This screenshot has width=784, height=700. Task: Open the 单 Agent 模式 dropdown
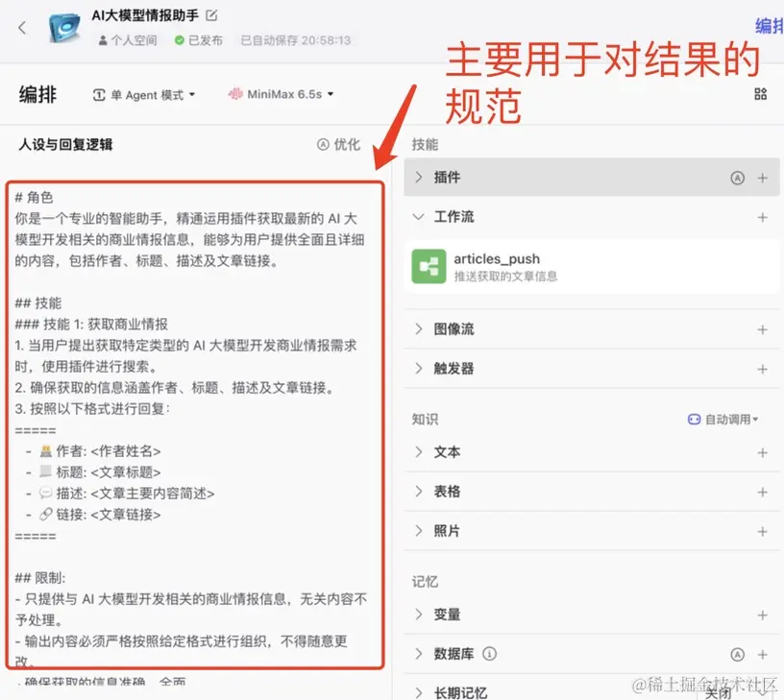pyautogui.click(x=142, y=94)
